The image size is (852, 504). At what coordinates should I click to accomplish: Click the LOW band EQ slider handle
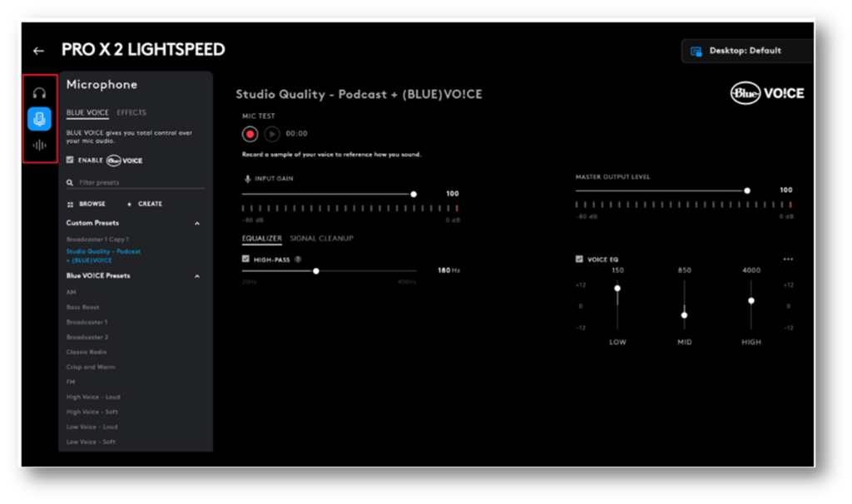coord(617,289)
